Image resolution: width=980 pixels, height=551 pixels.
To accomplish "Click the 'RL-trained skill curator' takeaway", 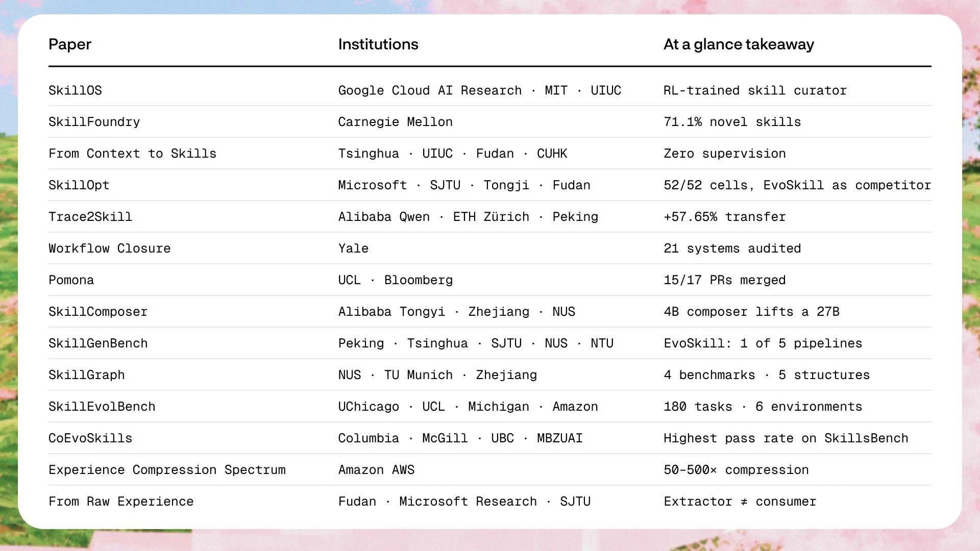I will point(755,90).
